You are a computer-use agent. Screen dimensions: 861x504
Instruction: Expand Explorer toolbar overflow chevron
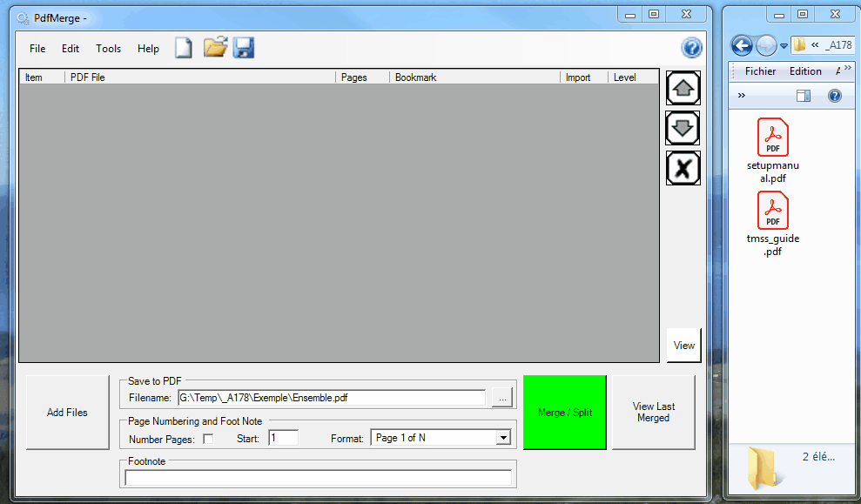pos(741,96)
